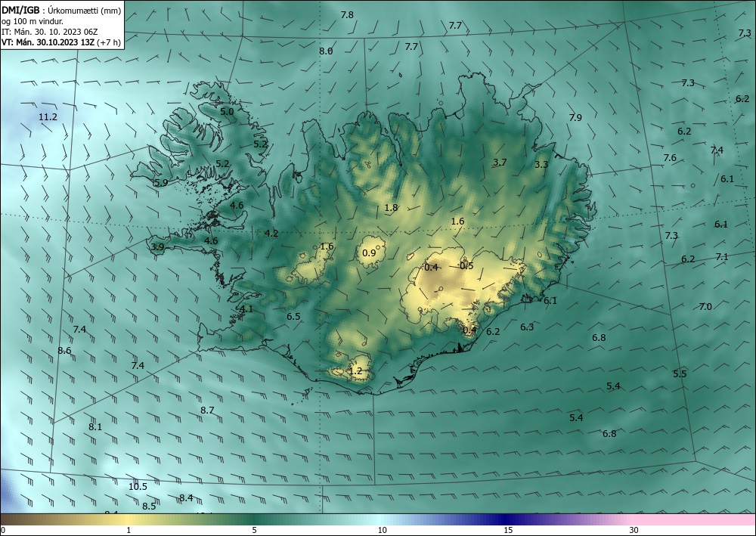Click the 7.1 value label

tap(722, 257)
